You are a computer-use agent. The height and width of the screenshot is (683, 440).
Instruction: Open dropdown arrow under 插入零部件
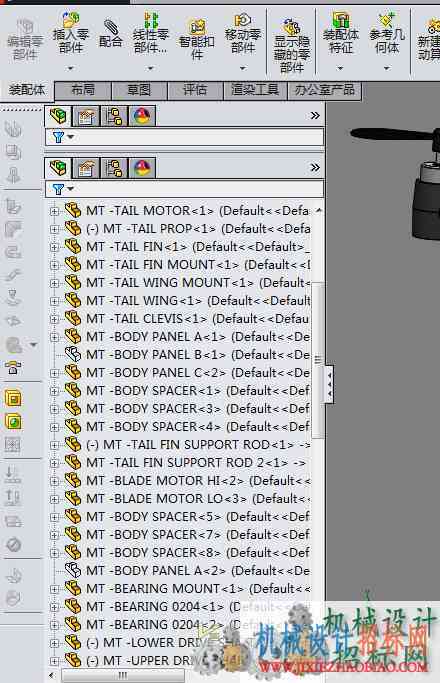click(x=71, y=68)
